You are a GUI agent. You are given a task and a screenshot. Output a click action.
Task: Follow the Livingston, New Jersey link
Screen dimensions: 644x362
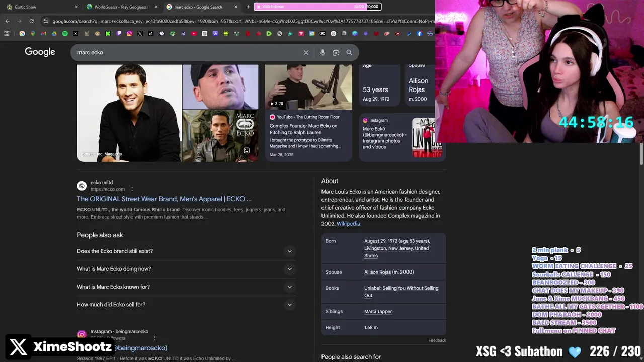(396, 252)
